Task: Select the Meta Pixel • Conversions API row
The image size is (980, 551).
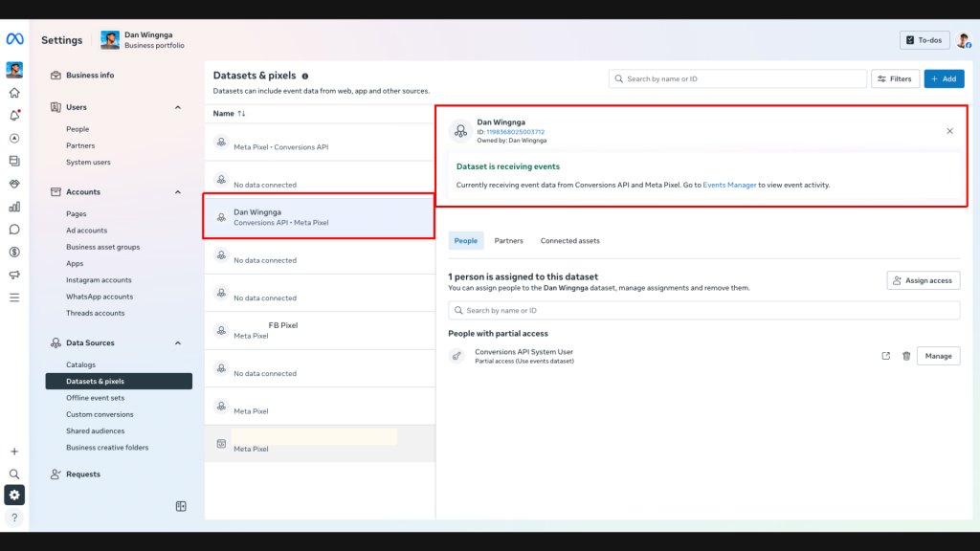Action: 320,142
